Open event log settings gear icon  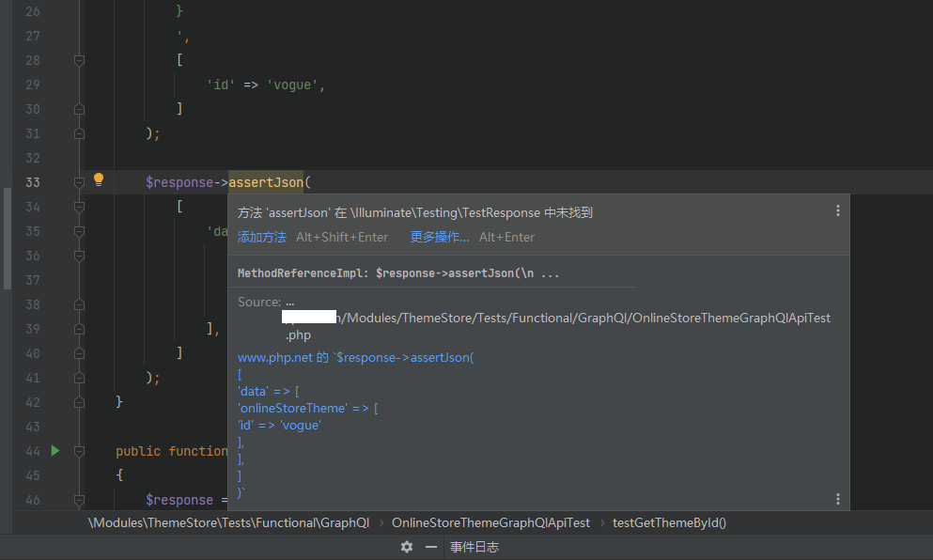(406, 547)
